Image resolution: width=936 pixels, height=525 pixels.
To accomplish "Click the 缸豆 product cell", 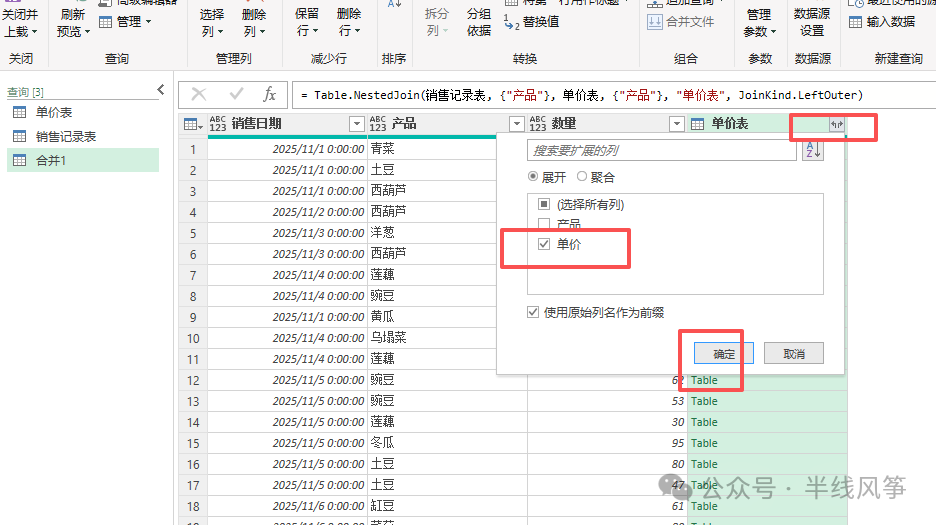I will click(x=447, y=506).
